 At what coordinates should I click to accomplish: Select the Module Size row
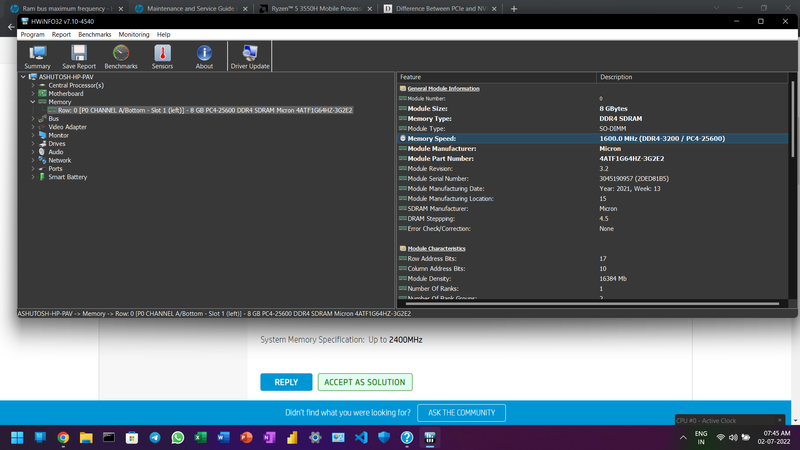(593, 109)
